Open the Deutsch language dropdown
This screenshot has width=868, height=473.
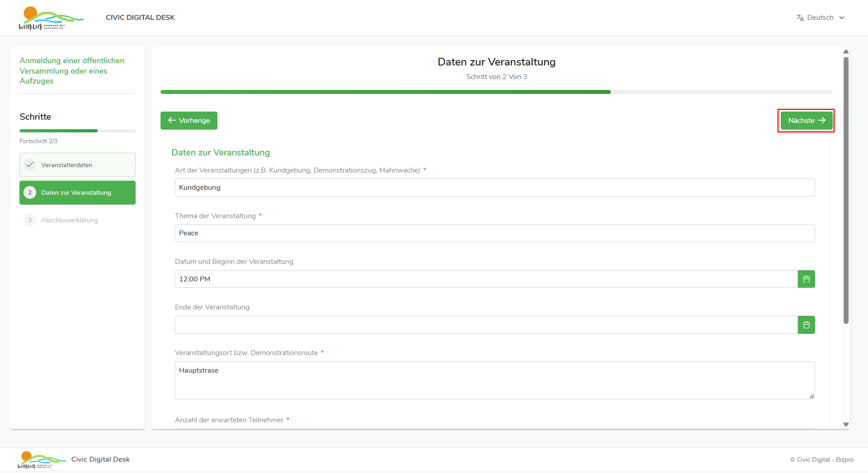[x=821, y=18]
